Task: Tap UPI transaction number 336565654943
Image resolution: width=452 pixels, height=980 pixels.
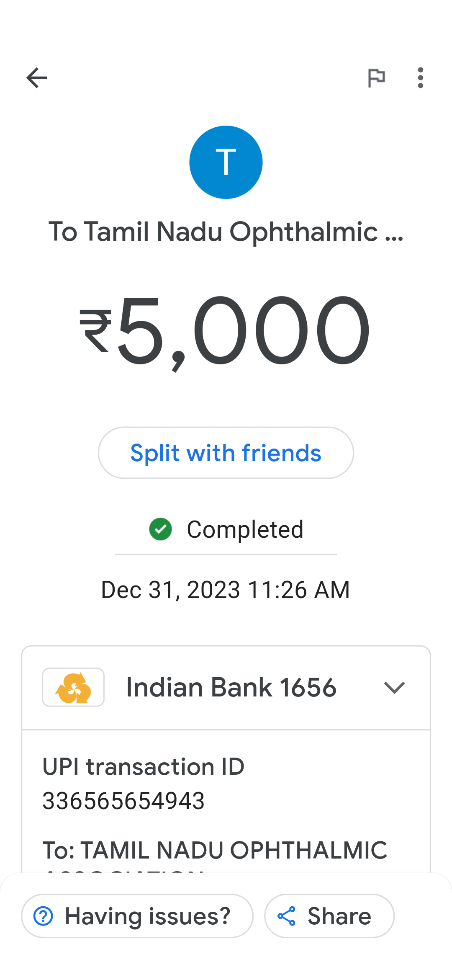Action: (x=123, y=801)
